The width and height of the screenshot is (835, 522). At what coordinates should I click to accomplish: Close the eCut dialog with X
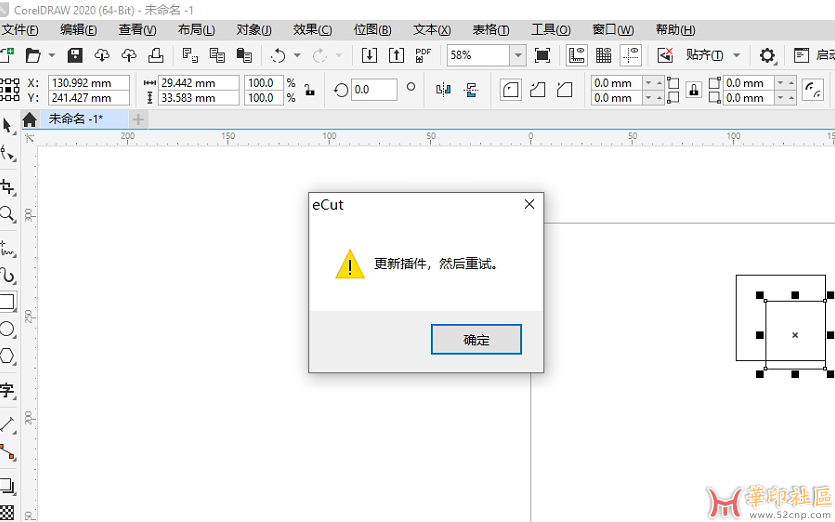click(529, 204)
